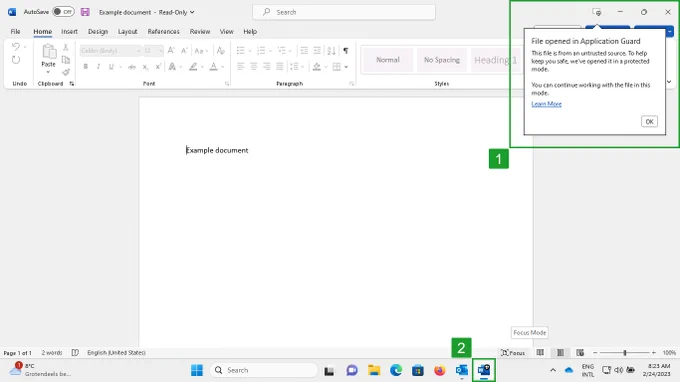
Task: Toggle Bold formatting
Action: pyautogui.click(x=85, y=67)
